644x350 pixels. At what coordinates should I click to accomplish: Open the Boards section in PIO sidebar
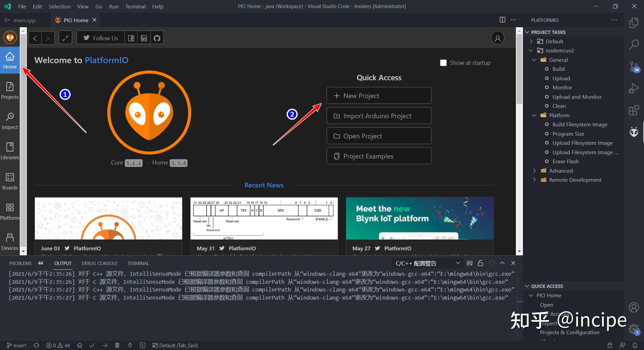10,181
